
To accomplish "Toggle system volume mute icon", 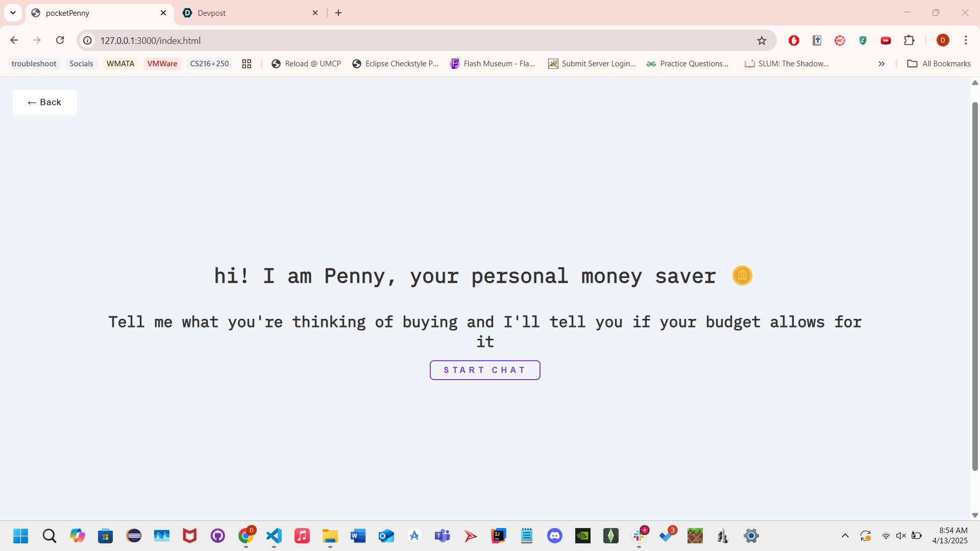I will (901, 536).
